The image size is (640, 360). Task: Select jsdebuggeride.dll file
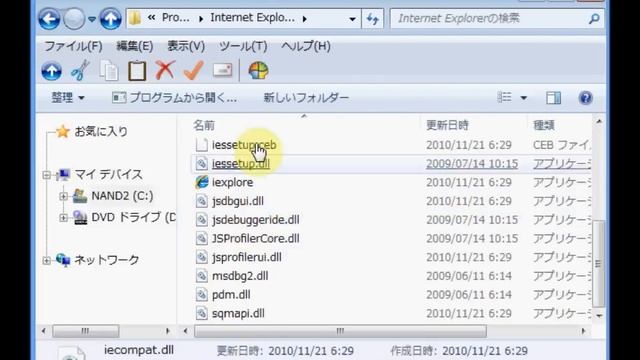[x=256, y=220]
